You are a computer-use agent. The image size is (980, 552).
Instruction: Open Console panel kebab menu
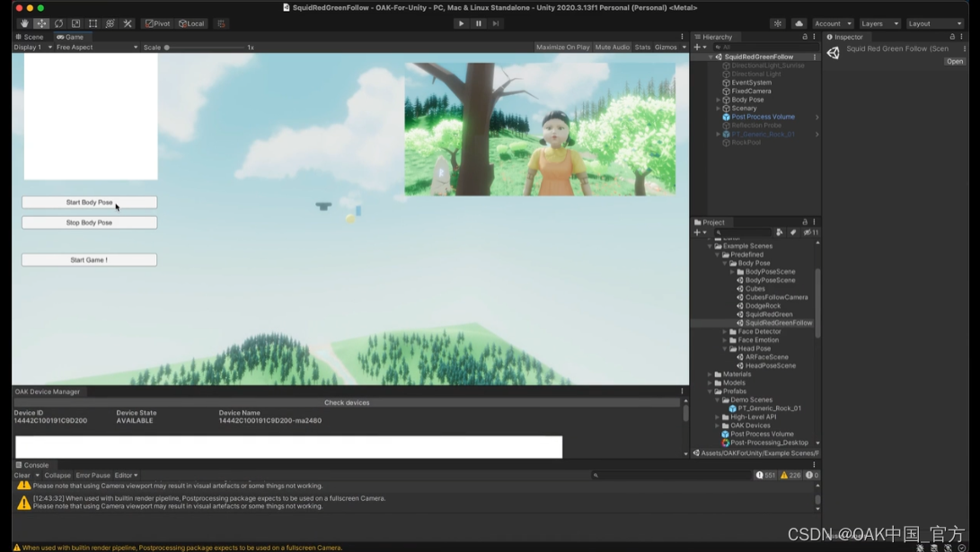(x=814, y=465)
